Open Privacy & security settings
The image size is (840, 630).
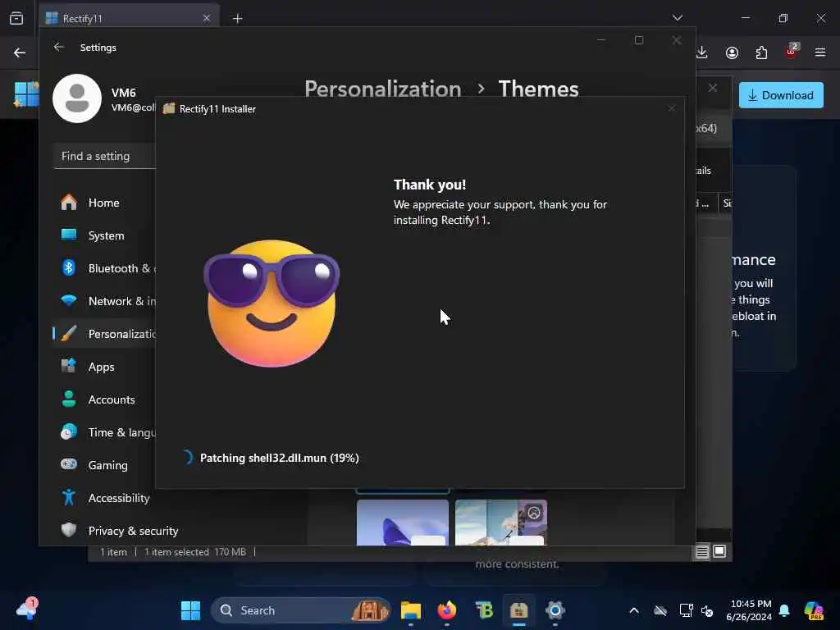pyautogui.click(x=119, y=531)
